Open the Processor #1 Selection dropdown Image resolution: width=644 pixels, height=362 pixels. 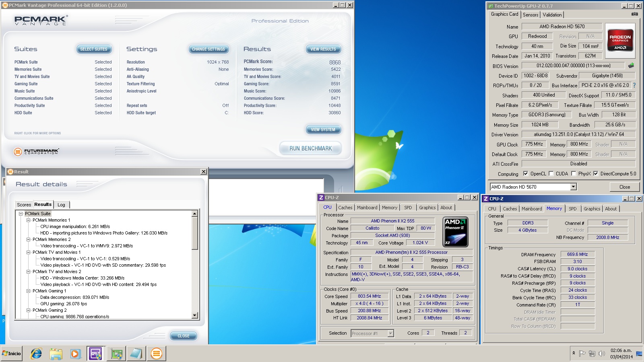390,333
